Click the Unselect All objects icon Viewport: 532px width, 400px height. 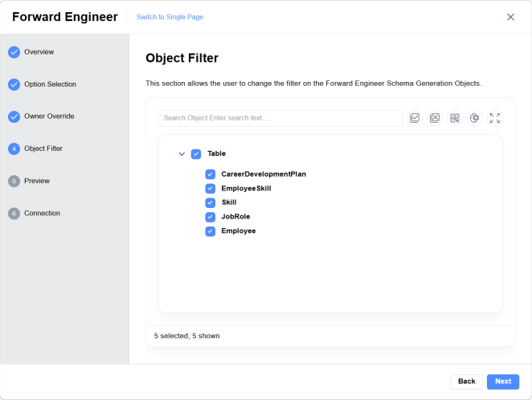tap(435, 118)
